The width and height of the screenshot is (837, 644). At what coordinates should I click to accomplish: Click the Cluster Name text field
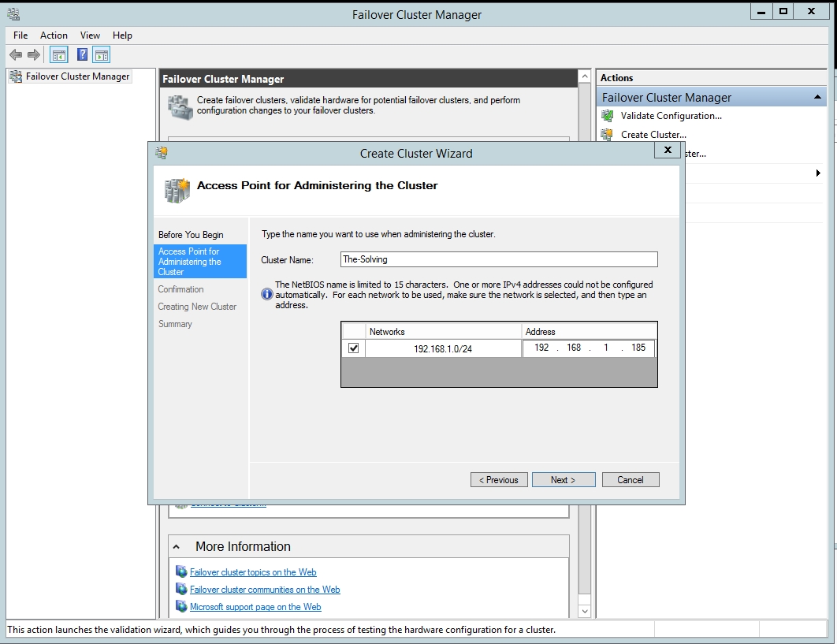499,259
